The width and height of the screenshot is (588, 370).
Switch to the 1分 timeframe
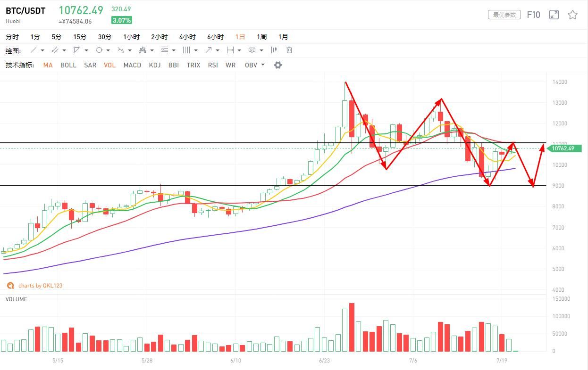tap(35, 37)
